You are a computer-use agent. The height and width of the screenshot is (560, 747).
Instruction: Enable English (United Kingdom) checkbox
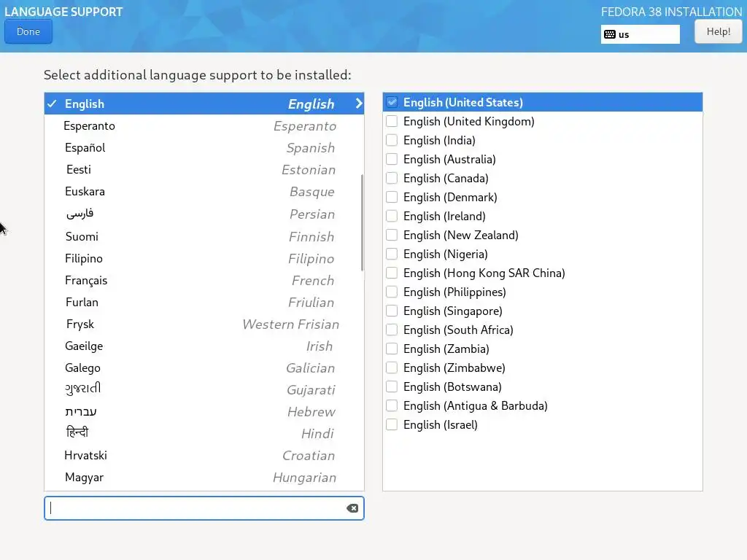tap(392, 121)
